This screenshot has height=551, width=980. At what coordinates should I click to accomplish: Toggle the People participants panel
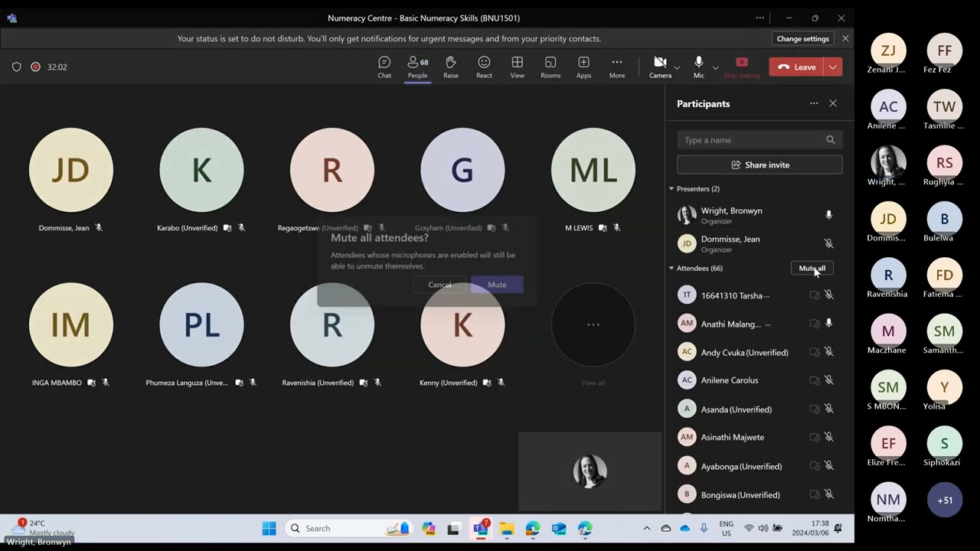click(x=417, y=67)
